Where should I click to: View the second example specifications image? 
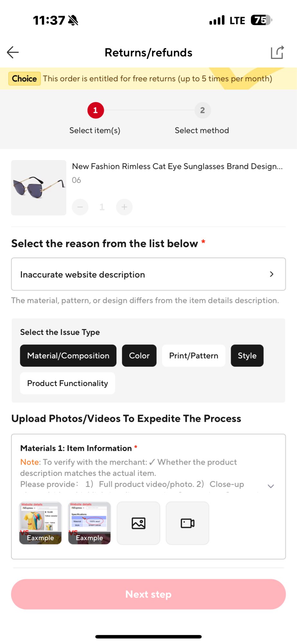click(x=89, y=523)
